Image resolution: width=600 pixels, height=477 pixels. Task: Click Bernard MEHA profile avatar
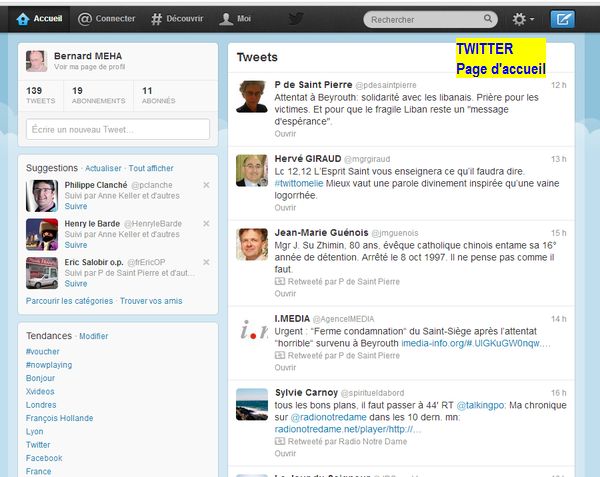[36, 61]
